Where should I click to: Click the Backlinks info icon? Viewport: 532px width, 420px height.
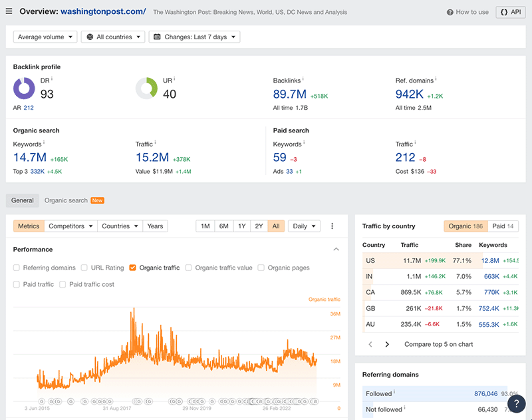tap(303, 79)
